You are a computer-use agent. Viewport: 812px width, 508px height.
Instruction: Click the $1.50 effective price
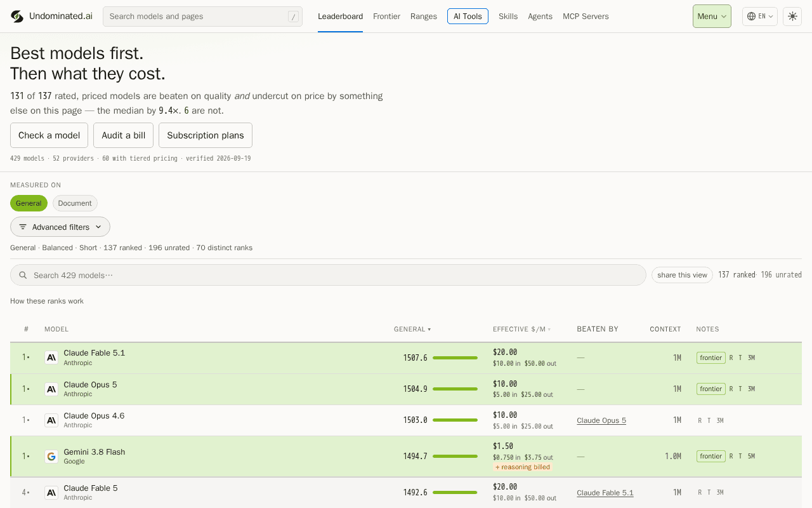(x=503, y=446)
